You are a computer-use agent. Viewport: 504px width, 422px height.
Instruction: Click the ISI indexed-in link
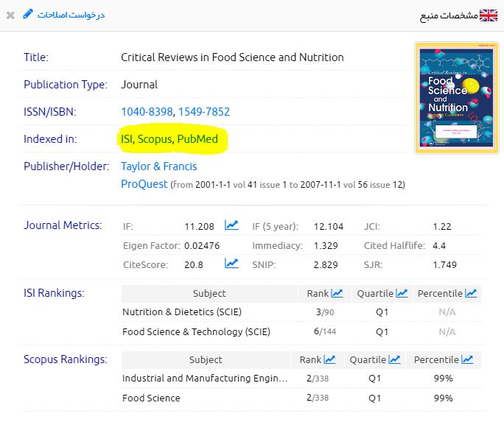click(x=126, y=139)
